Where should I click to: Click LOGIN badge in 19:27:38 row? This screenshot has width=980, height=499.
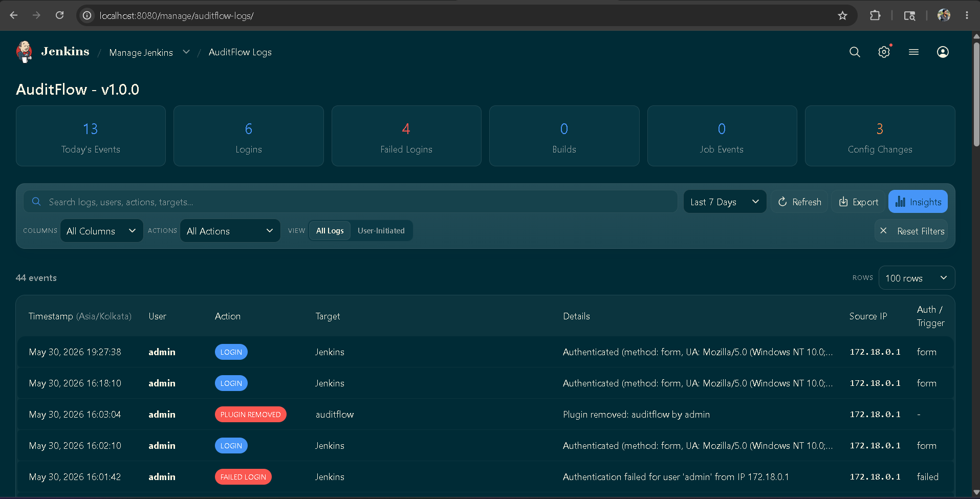(231, 352)
